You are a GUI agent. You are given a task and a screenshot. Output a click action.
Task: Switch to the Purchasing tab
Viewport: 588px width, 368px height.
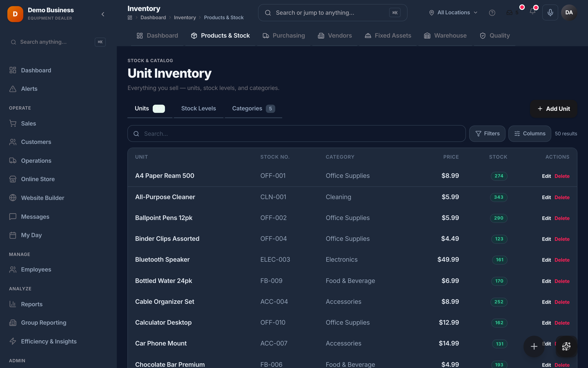tap(284, 36)
